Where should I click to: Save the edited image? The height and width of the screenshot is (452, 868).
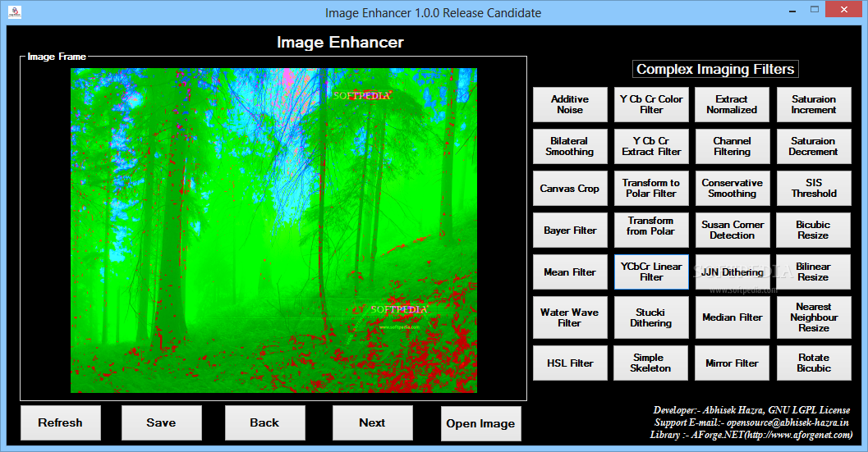tap(161, 422)
